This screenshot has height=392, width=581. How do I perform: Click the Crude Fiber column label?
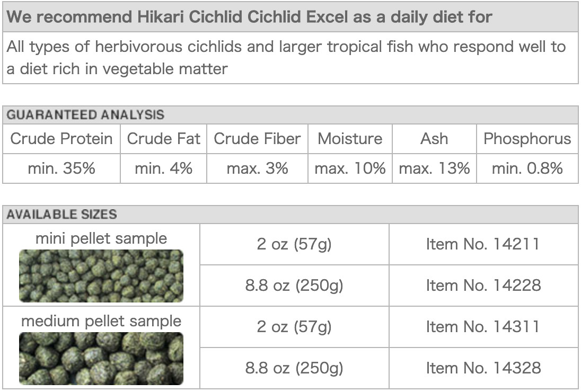point(257,139)
